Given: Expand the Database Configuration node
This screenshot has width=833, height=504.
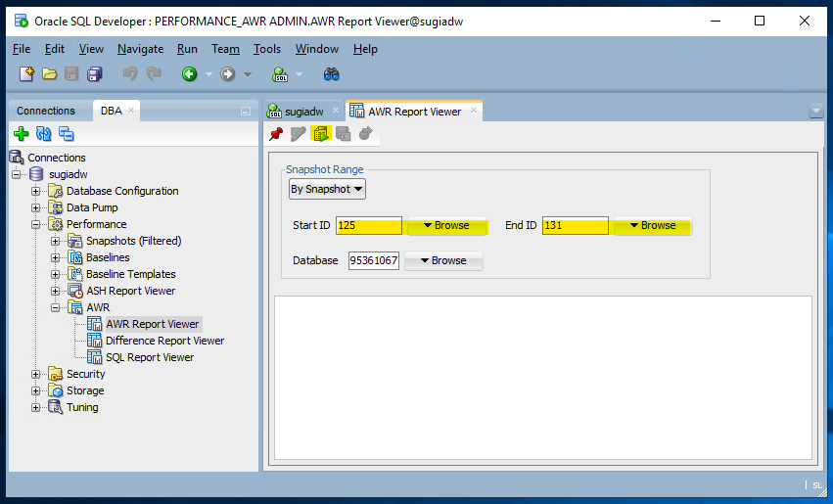Looking at the screenshot, I should click(x=35, y=191).
